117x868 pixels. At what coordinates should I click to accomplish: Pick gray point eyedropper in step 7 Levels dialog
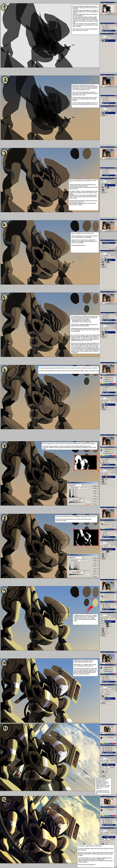95,501
